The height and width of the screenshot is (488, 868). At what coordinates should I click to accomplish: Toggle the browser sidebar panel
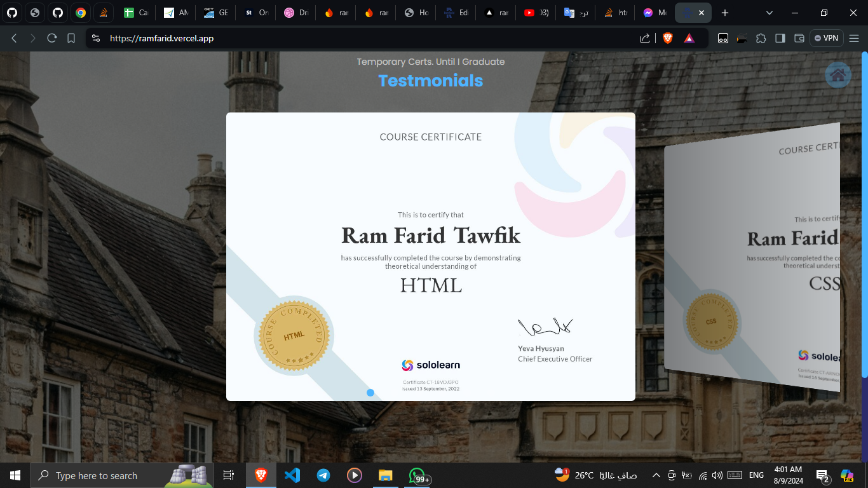tap(780, 38)
